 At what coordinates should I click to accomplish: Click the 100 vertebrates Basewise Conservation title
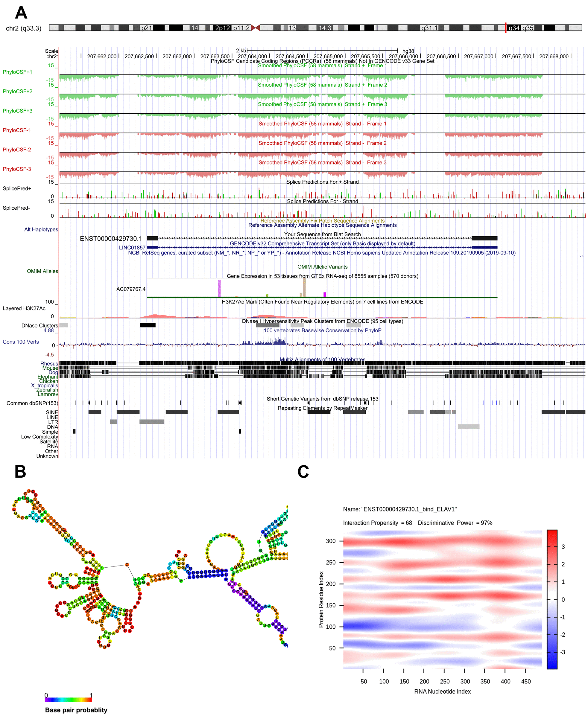[x=323, y=330]
